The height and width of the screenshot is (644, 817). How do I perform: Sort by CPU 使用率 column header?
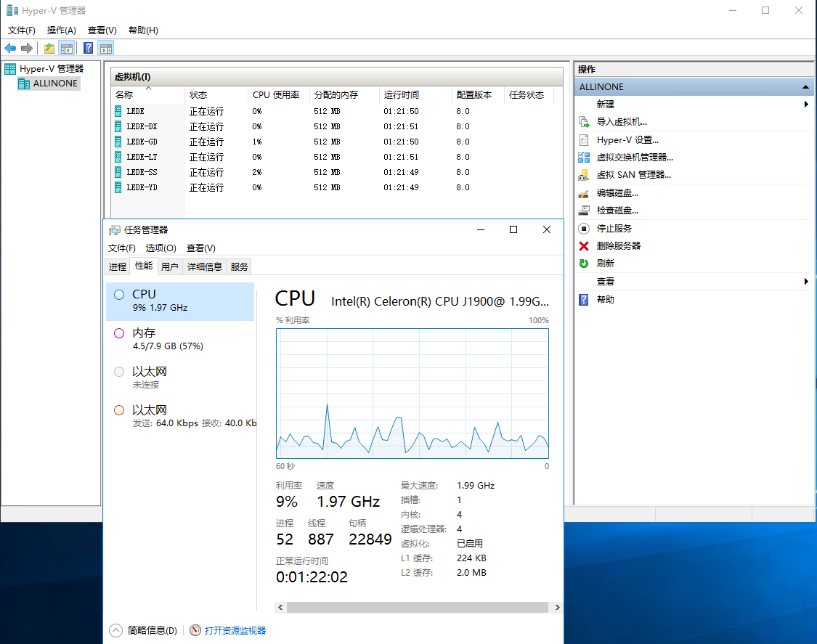coord(278,95)
